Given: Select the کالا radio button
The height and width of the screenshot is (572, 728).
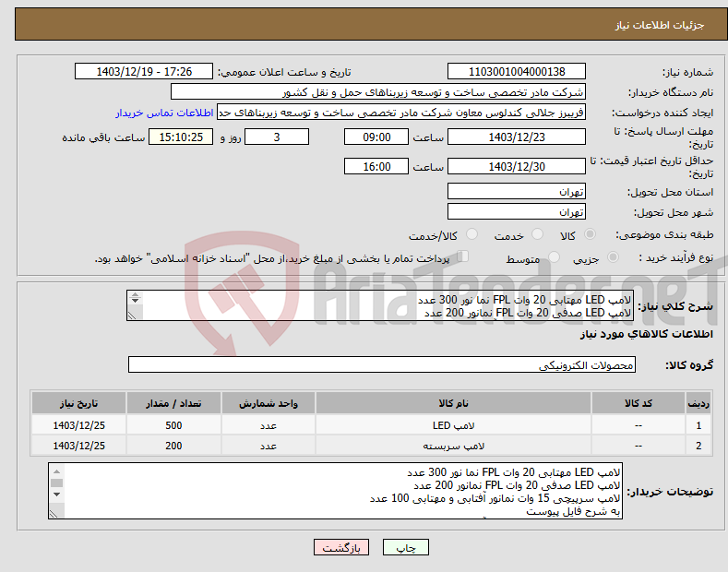Looking at the screenshot, I should tap(590, 234).
